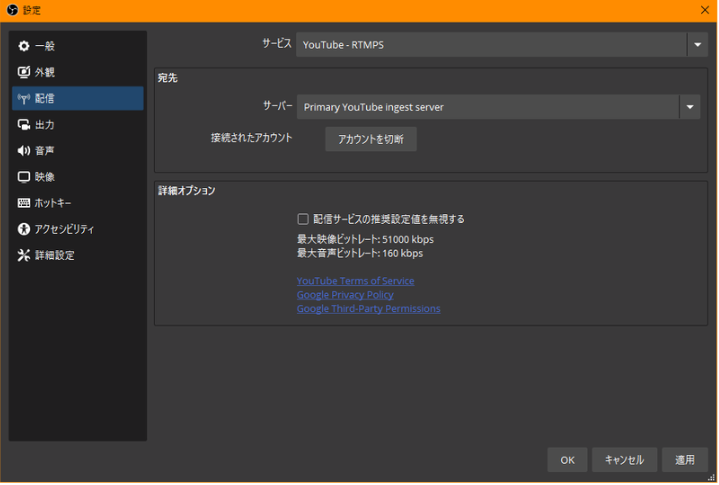Screen dimensions: 719x485
Task: Select the 音声 speaker icon
Action: [x=24, y=150]
